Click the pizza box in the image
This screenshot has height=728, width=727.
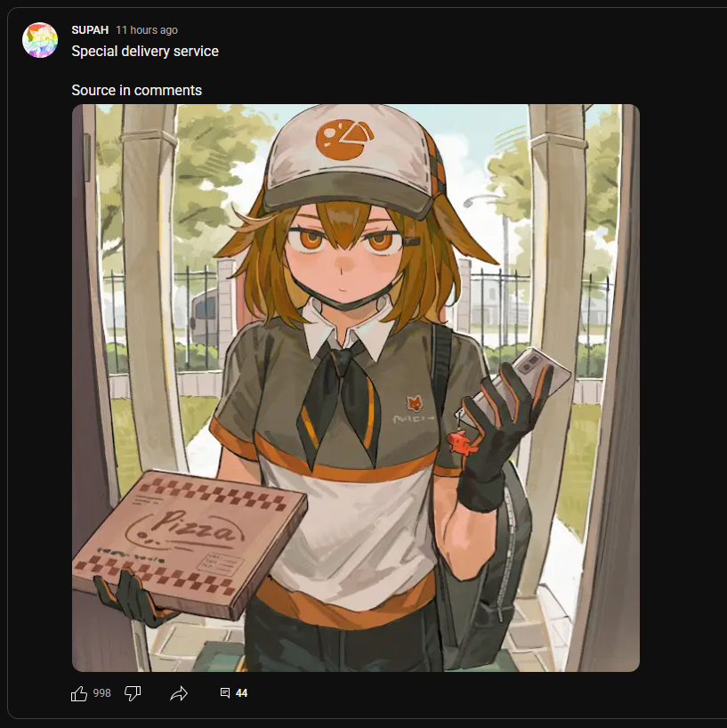(190, 543)
